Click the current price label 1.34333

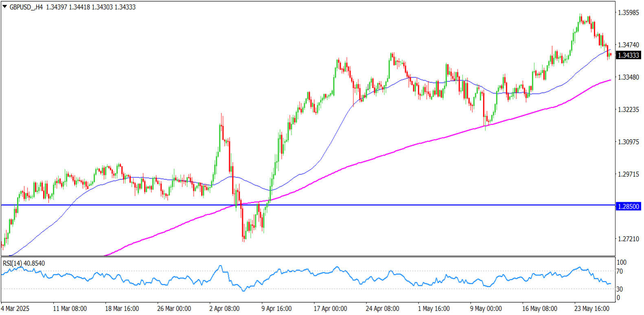(x=629, y=55)
